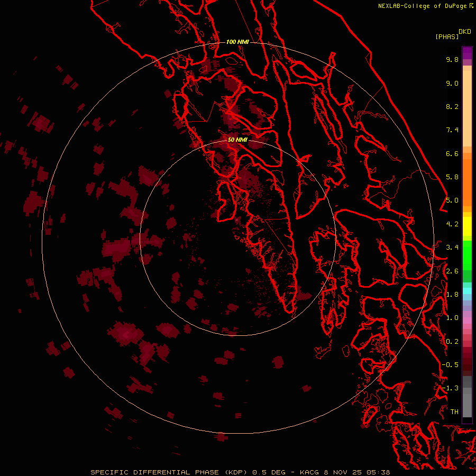Click the -0.5 legend value
This screenshot has width=476, height=476.
click(x=450, y=365)
